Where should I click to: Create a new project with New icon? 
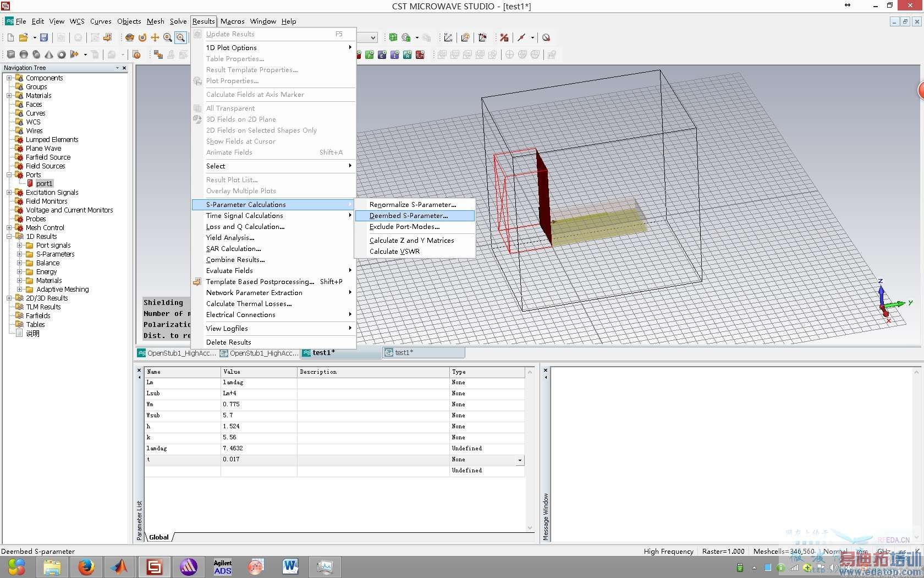pos(10,37)
